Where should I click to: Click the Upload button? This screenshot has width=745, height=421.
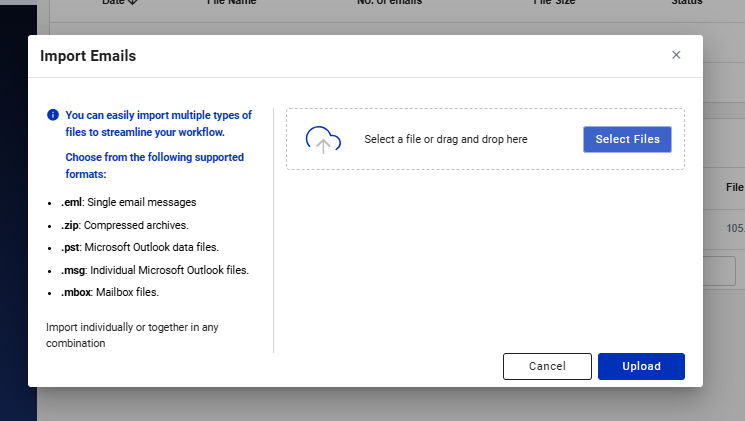click(641, 366)
